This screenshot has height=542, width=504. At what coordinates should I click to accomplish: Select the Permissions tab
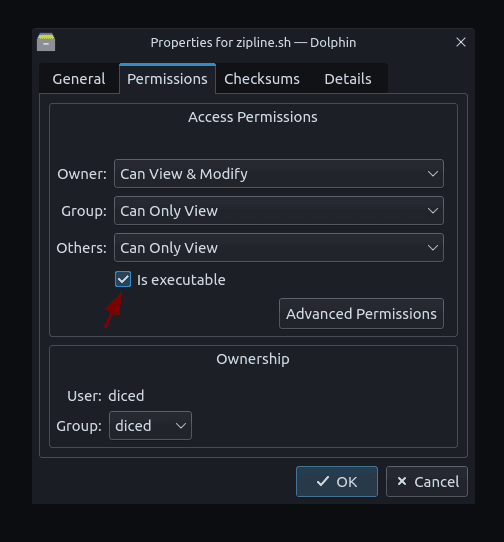click(x=167, y=79)
